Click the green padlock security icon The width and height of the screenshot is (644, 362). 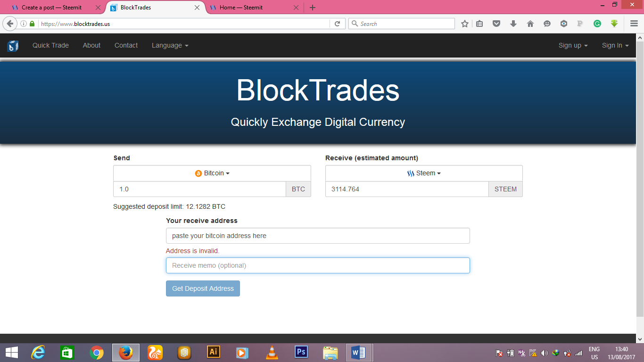coord(32,24)
